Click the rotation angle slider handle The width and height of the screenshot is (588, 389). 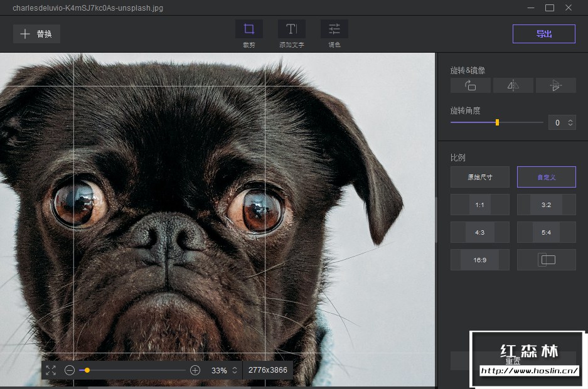[498, 122]
